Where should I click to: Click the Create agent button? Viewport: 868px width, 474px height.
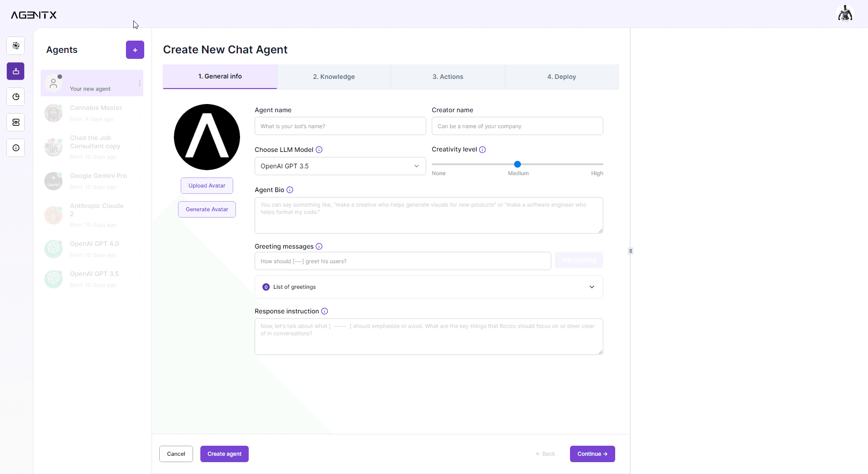point(225,454)
